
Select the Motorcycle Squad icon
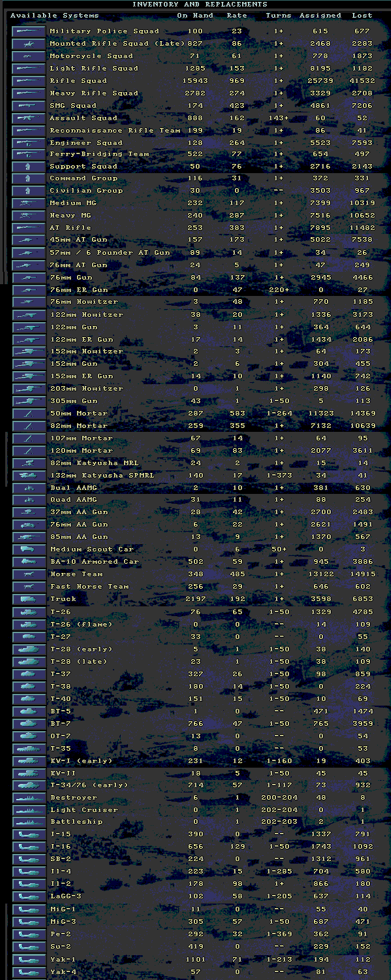click(x=29, y=56)
